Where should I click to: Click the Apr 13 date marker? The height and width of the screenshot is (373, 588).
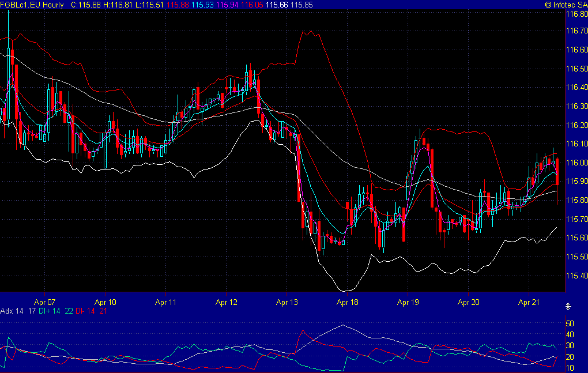(287, 302)
